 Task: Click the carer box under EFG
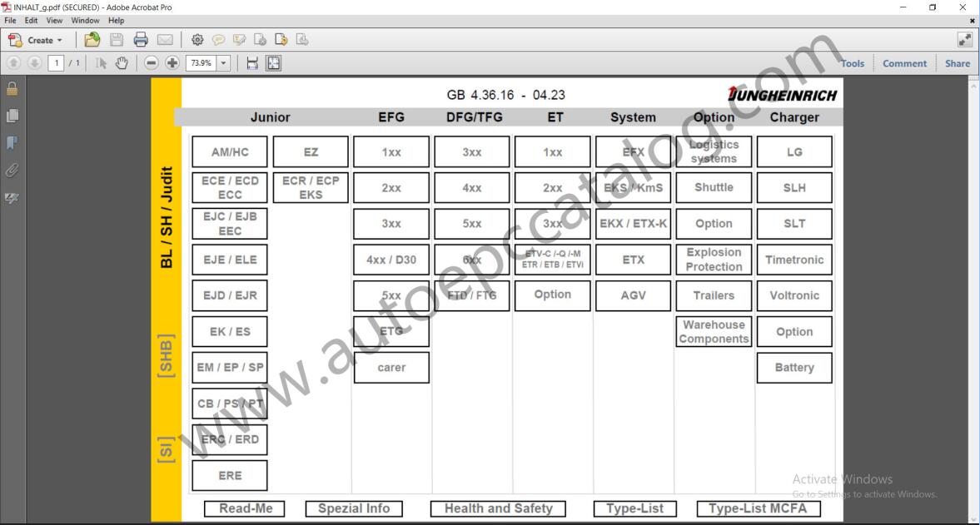coord(391,368)
